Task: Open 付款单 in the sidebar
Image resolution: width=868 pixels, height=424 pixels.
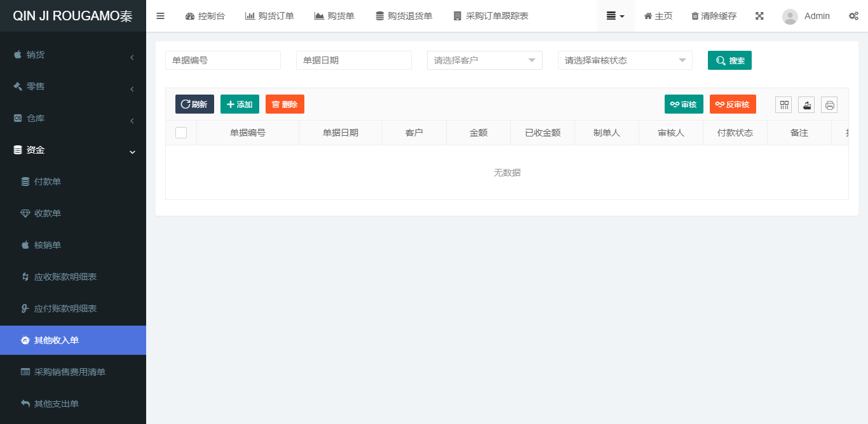Action: pyautogui.click(x=48, y=182)
